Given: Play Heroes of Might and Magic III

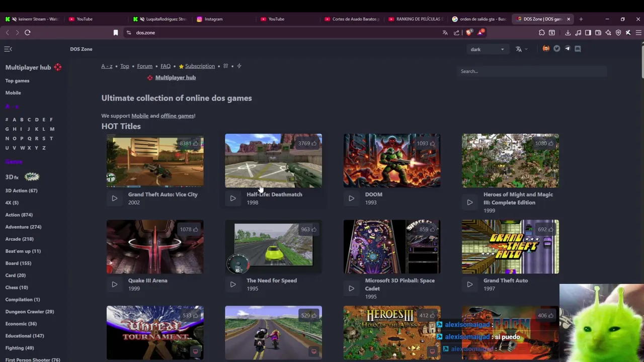Looking at the screenshot, I should (469, 202).
